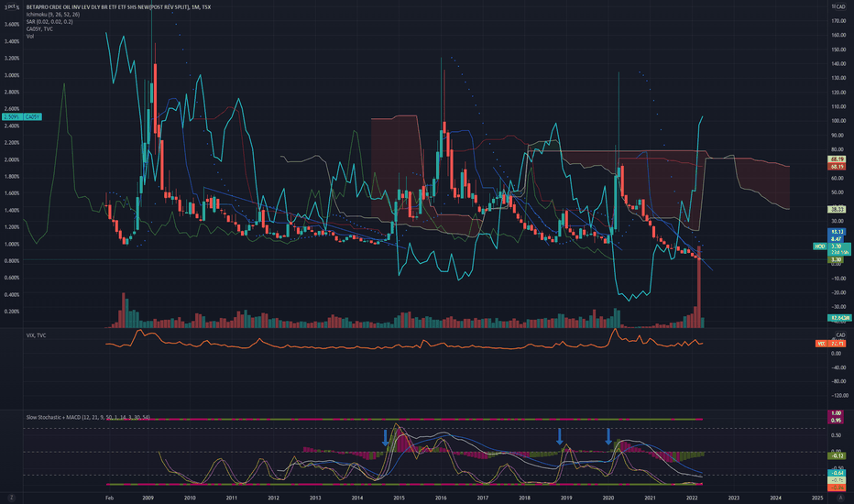This screenshot has width=854, height=504.
Task: Click the teal volume value label
Action: [839, 318]
